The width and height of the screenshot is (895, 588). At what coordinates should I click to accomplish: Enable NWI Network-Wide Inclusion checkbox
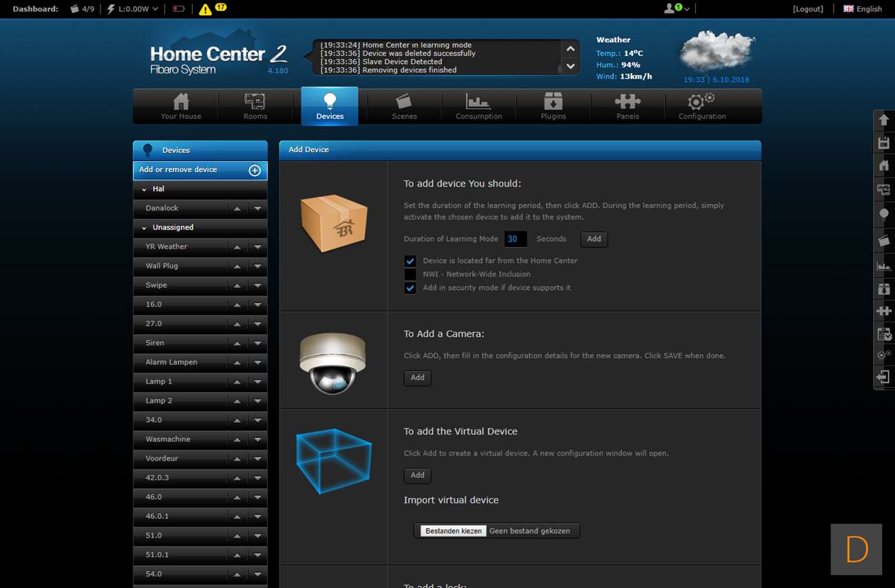(410, 274)
